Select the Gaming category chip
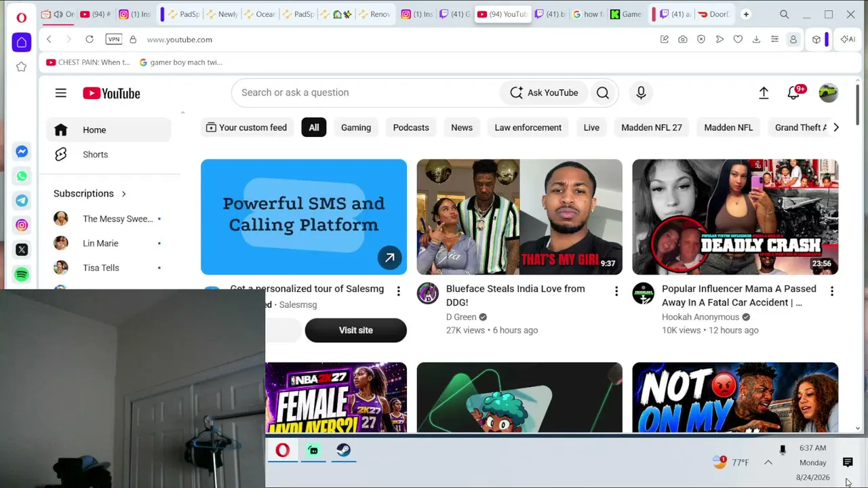This screenshot has height=488, width=868. 356,127
